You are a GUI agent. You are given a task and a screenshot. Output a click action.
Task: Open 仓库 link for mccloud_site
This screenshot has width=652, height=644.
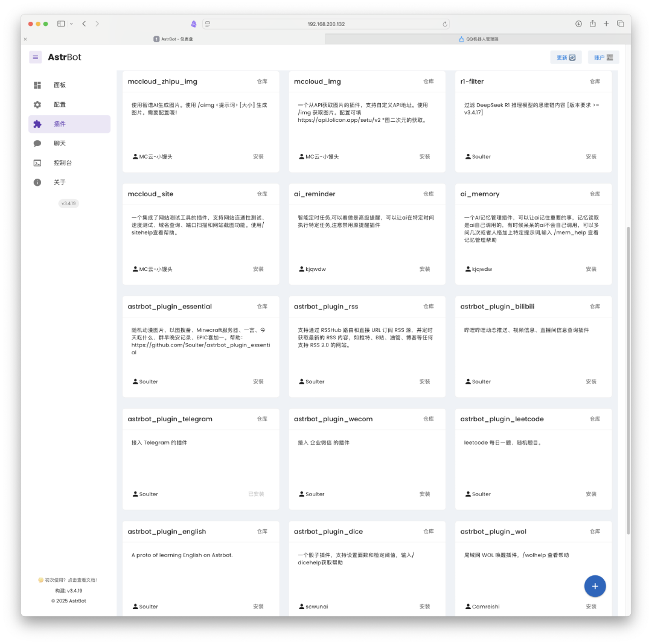(x=262, y=194)
